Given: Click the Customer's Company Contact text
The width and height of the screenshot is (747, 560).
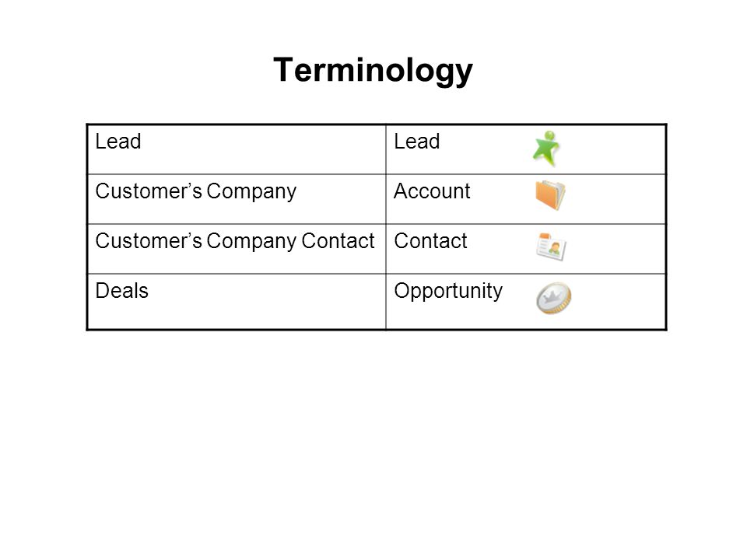Looking at the screenshot, I should (x=235, y=241).
